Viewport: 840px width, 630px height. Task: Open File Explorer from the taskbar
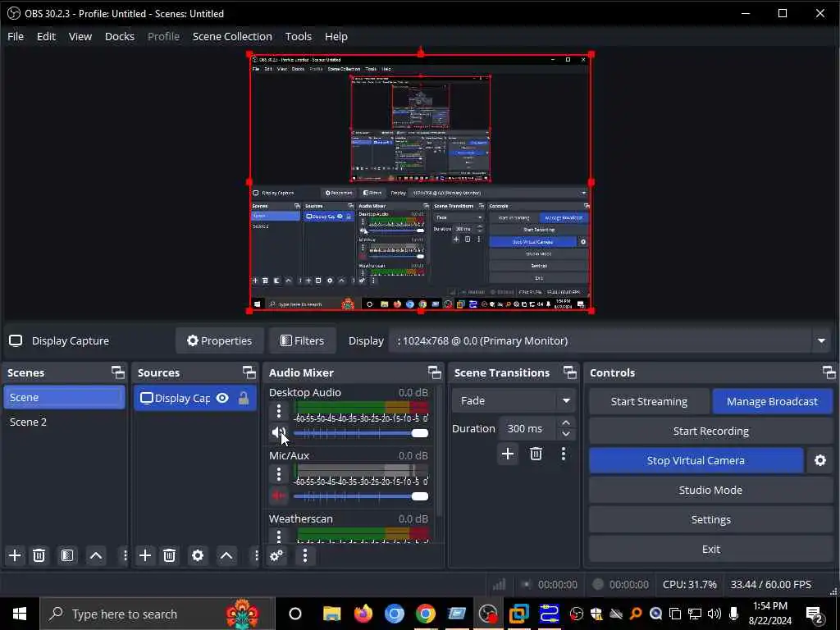[331, 614]
